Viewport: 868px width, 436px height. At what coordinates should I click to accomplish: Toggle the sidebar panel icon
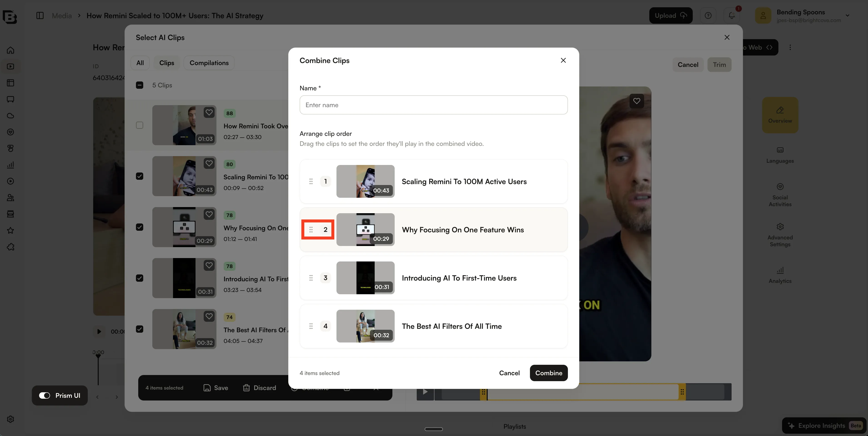tap(40, 15)
